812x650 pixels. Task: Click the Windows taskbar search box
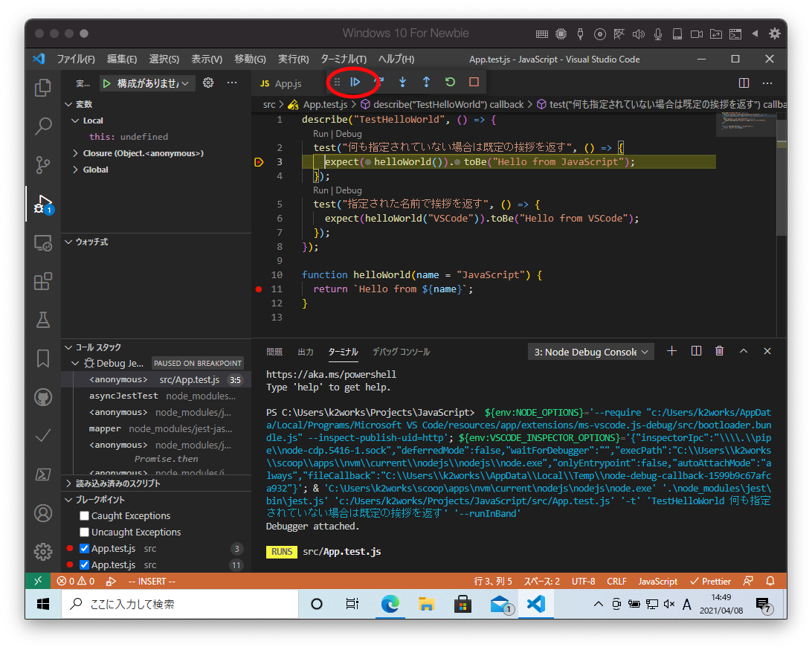178,604
